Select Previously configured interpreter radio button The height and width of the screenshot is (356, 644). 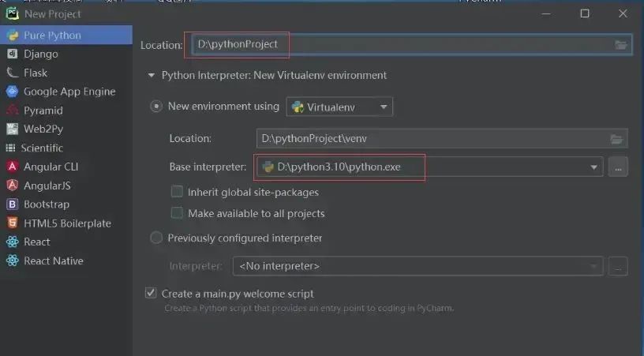tap(156, 238)
